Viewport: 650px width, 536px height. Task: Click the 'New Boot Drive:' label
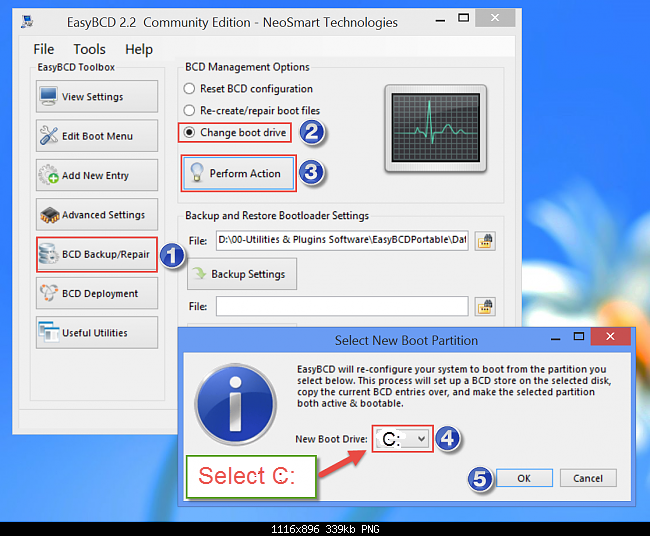pyautogui.click(x=331, y=439)
